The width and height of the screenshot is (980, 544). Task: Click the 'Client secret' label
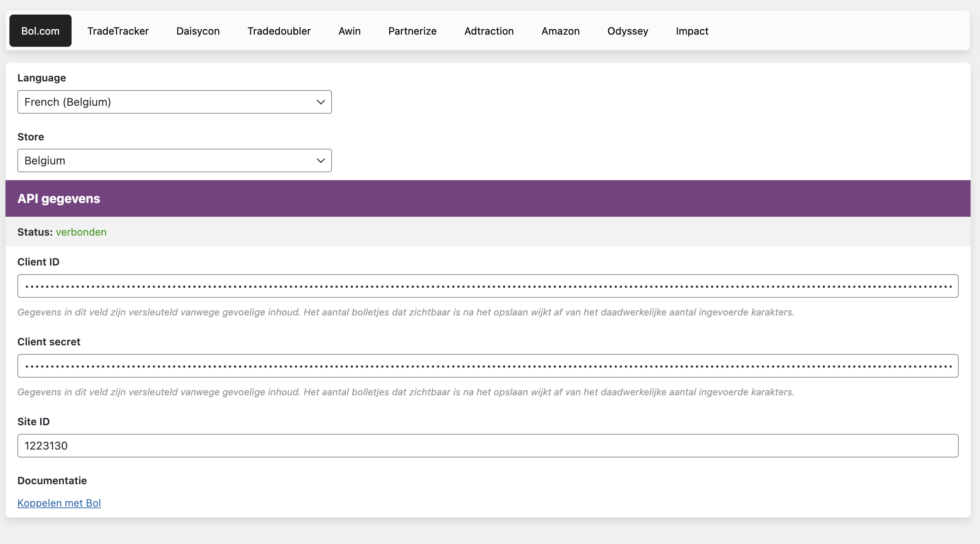pyautogui.click(x=49, y=342)
